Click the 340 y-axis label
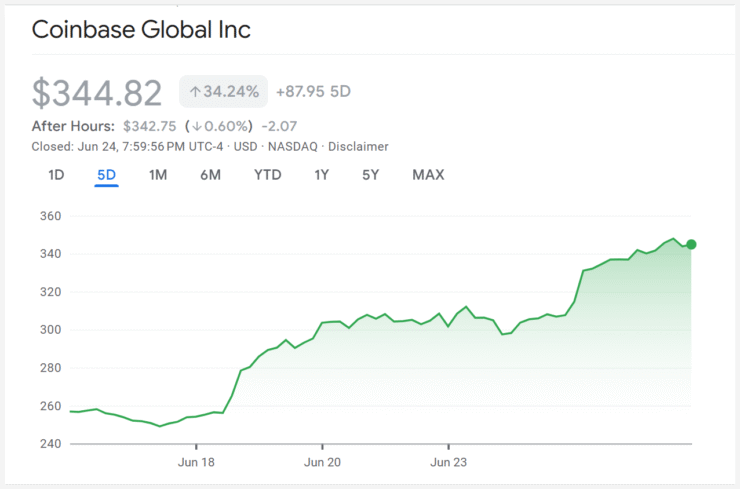Screen dimensions: 740x489 tap(50, 254)
